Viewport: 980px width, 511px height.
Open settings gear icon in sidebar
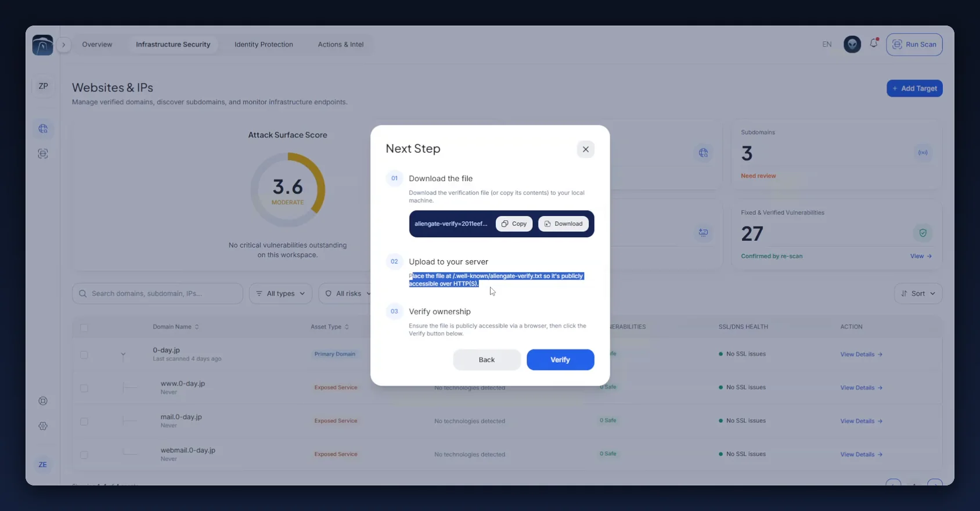point(43,426)
